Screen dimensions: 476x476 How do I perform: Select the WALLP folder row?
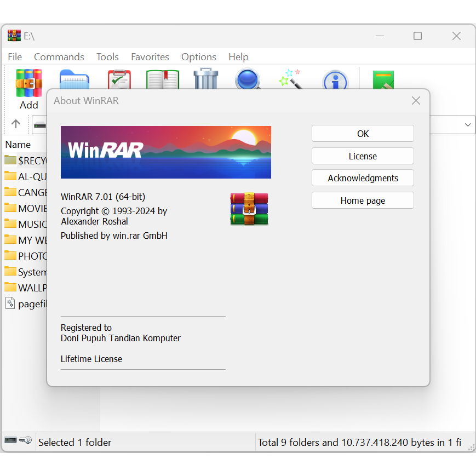pos(26,288)
